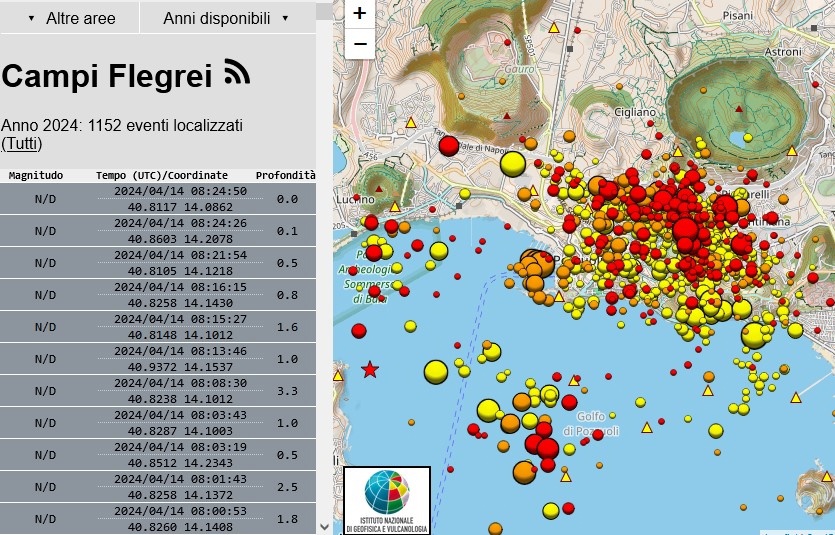This screenshot has height=535, width=835.
Task: Zoom in on the map
Action: [x=360, y=14]
